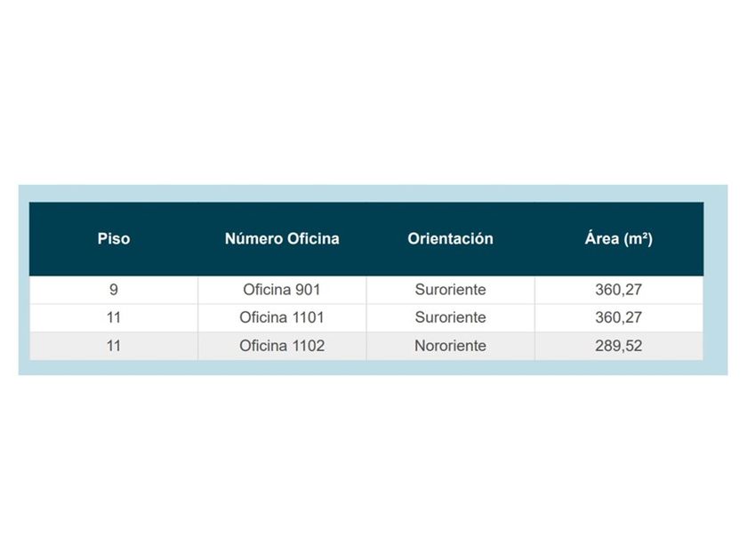Select the Piso 11 cell beside Oficina 1102

tap(114, 346)
